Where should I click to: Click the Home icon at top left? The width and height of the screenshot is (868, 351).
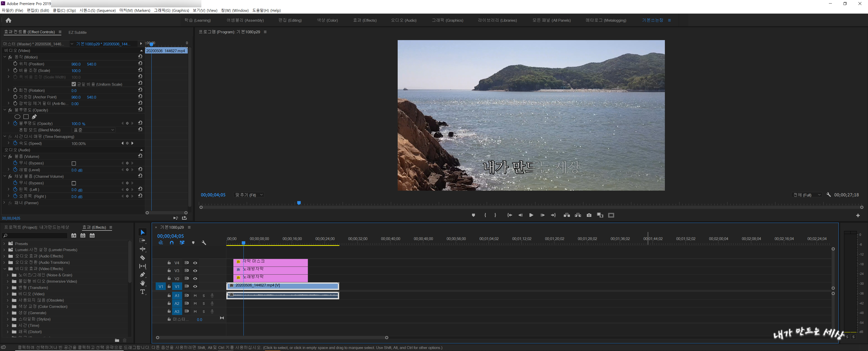point(8,20)
